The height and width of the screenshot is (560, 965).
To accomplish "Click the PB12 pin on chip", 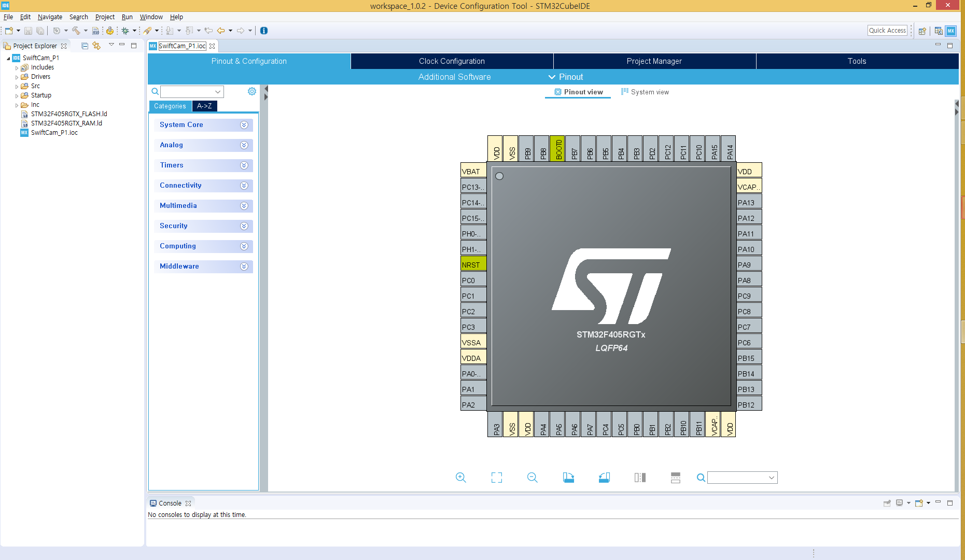I will tap(749, 404).
